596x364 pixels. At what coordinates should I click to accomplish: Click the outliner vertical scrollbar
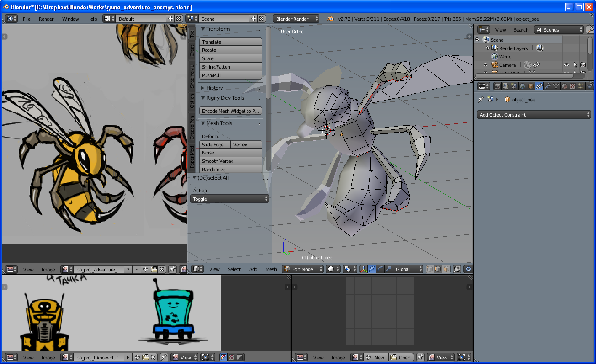(590, 46)
